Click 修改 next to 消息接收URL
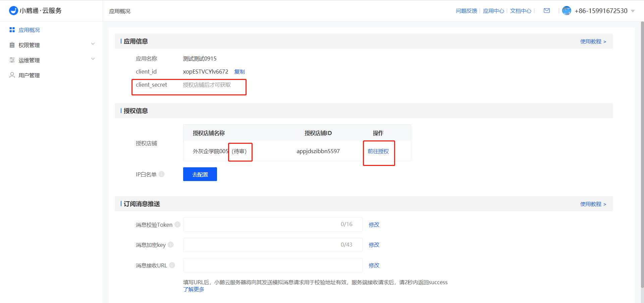 [x=374, y=265]
